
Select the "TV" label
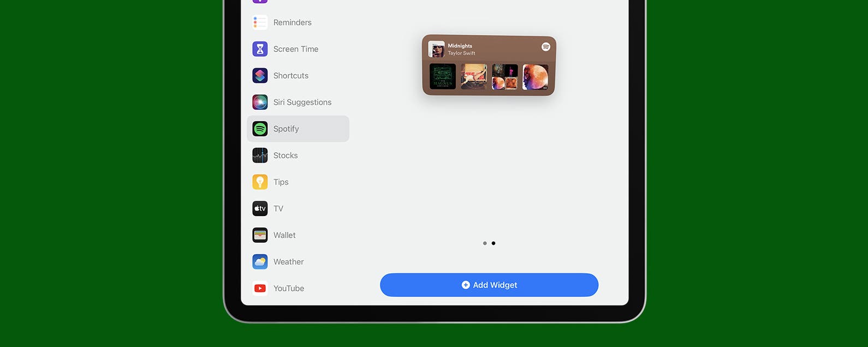tap(278, 208)
